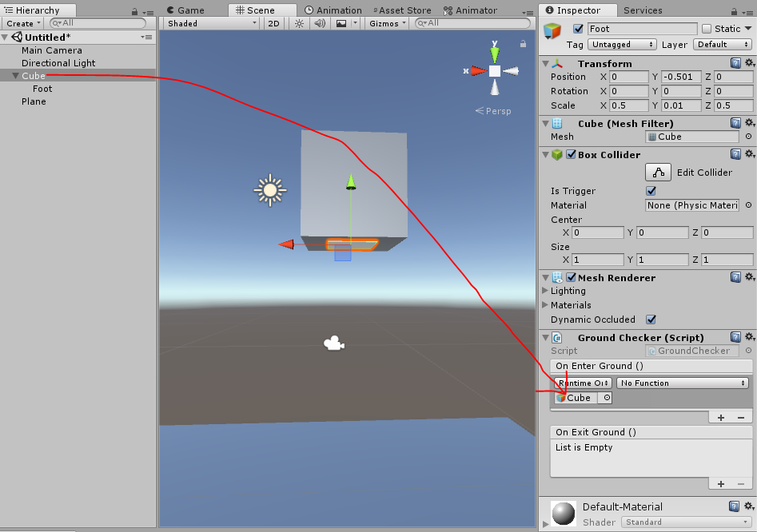Viewport: 757px width, 532px height.
Task: Open Box Collider gear menu
Action: pyautogui.click(x=749, y=154)
